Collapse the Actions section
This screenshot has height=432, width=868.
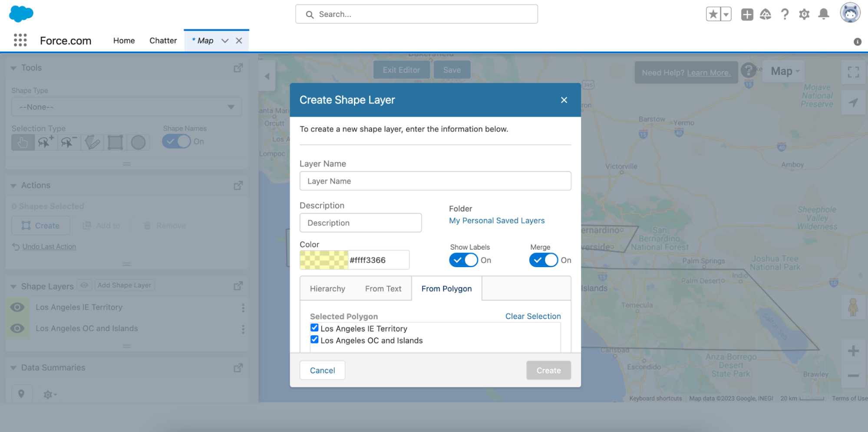13,186
